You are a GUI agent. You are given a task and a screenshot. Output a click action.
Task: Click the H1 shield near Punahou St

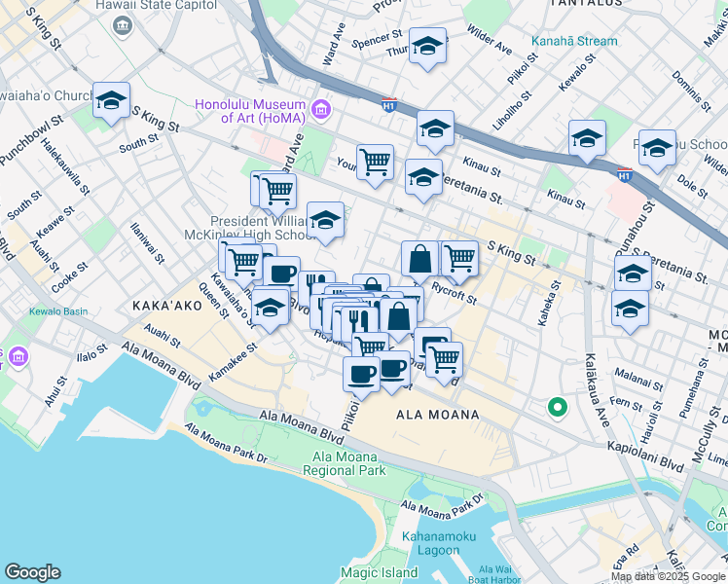coord(625,175)
